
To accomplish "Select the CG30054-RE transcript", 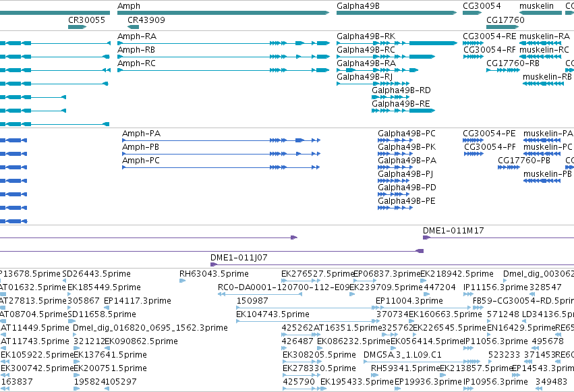I will click(x=473, y=43).
